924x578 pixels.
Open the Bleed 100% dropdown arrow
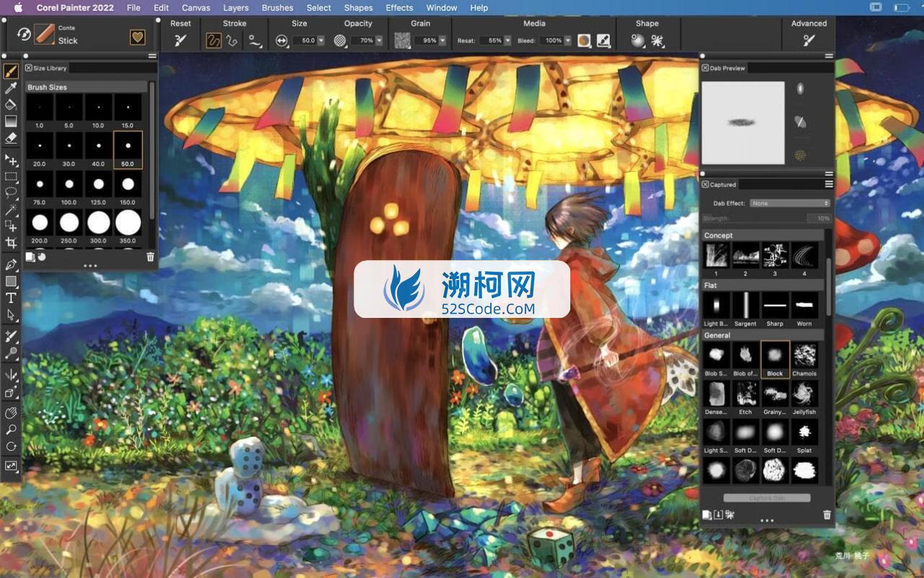[x=568, y=40]
